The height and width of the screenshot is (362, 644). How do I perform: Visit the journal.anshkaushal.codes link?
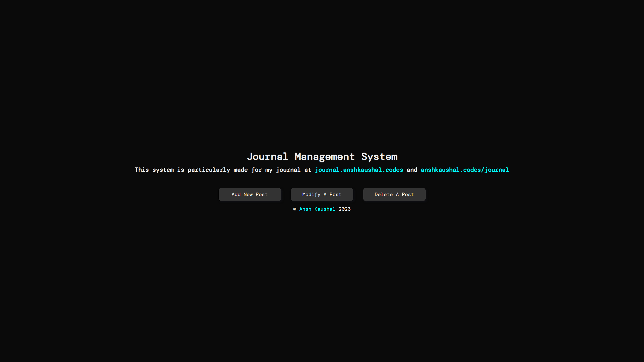[x=359, y=170]
